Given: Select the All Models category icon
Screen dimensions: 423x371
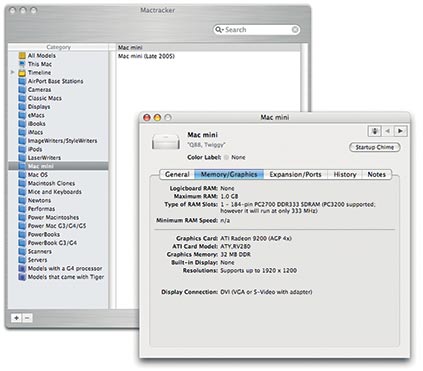Looking at the screenshot, I should (22, 56).
